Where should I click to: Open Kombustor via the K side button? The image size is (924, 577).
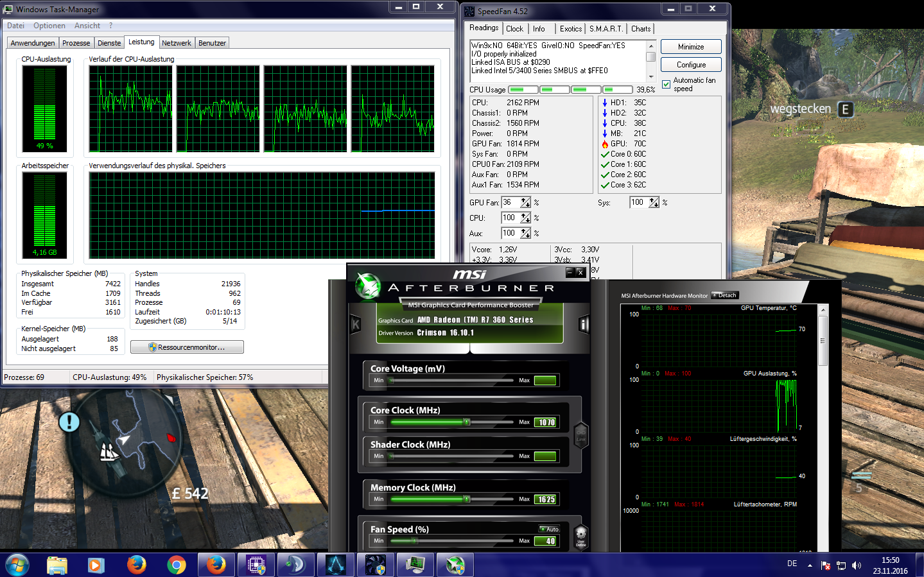point(355,324)
